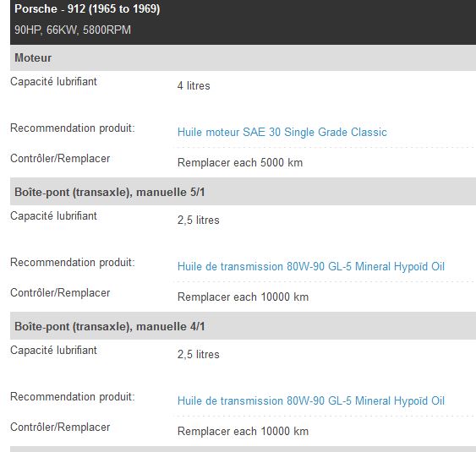Click the Capacité lubrifiant label in Moteur section
This screenshot has width=476, height=452.
53,81
